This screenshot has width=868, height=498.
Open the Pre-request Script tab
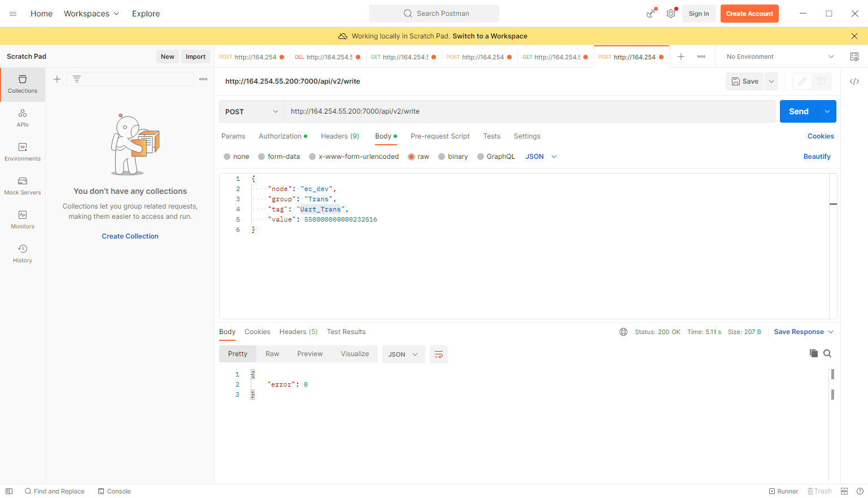pyautogui.click(x=440, y=136)
